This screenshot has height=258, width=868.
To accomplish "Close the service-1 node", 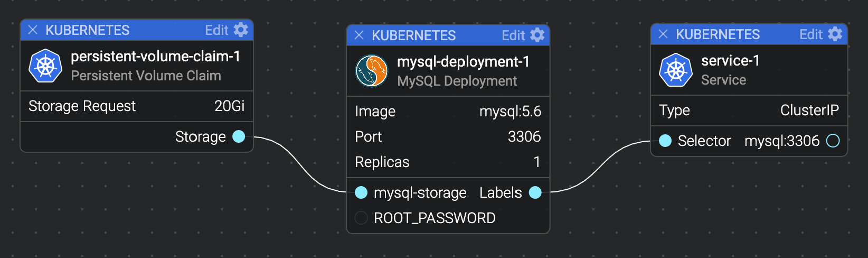I will pyautogui.click(x=663, y=34).
